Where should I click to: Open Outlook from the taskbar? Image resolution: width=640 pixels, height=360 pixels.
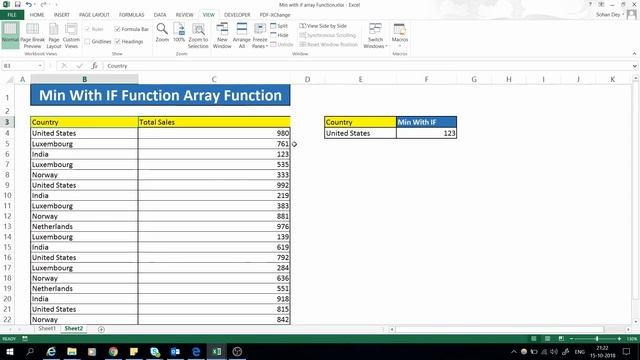coord(176,351)
